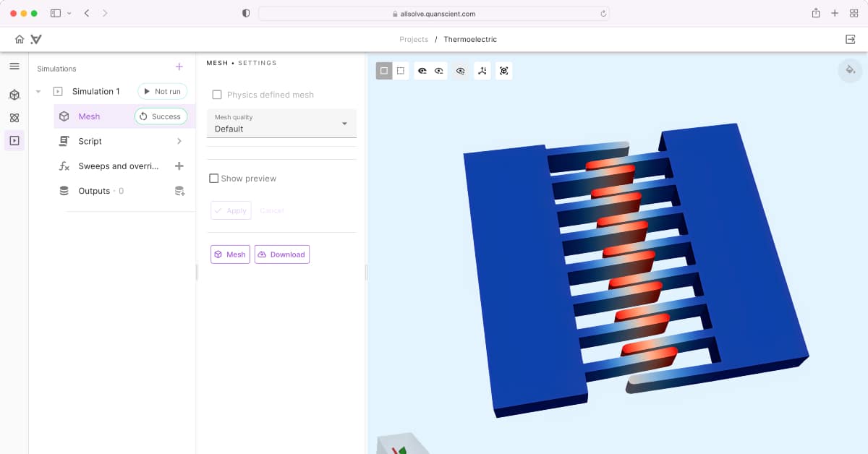Click the hamburger menu icon
The height and width of the screenshot is (454, 868).
14,67
